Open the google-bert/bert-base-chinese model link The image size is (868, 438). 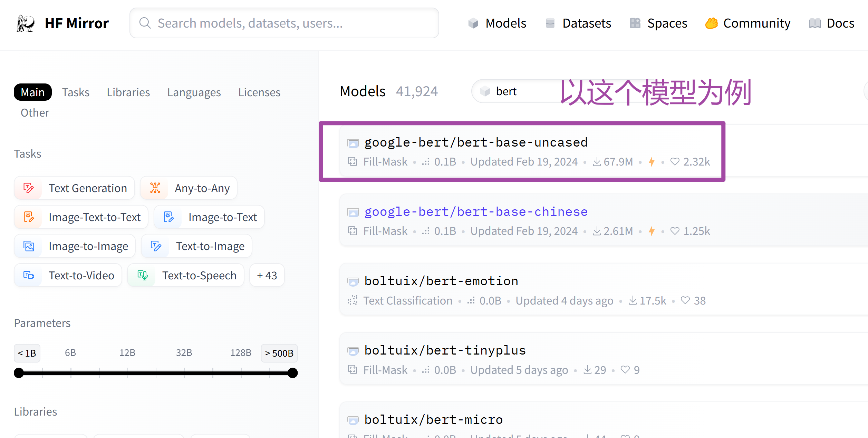pos(476,212)
